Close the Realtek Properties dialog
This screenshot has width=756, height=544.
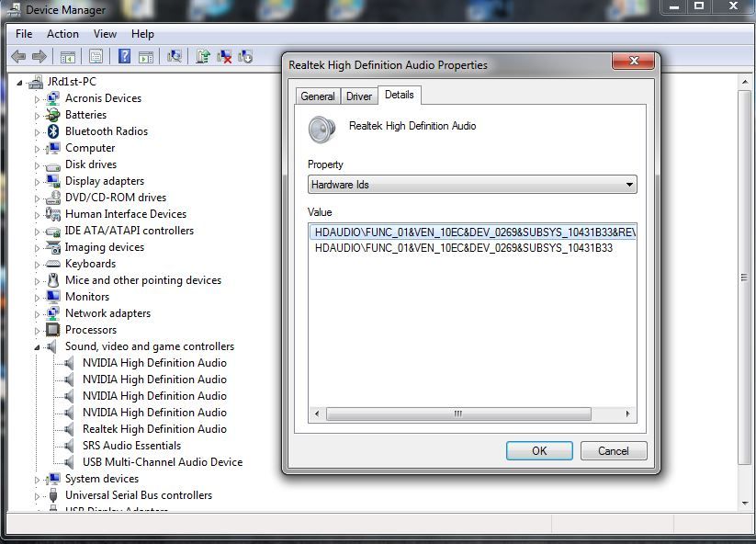point(634,62)
